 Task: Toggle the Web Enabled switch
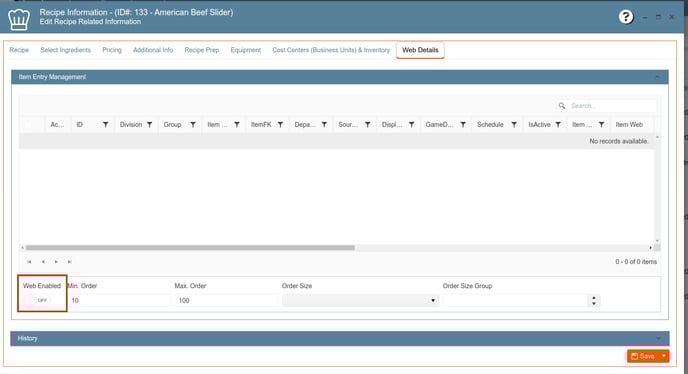click(37, 300)
